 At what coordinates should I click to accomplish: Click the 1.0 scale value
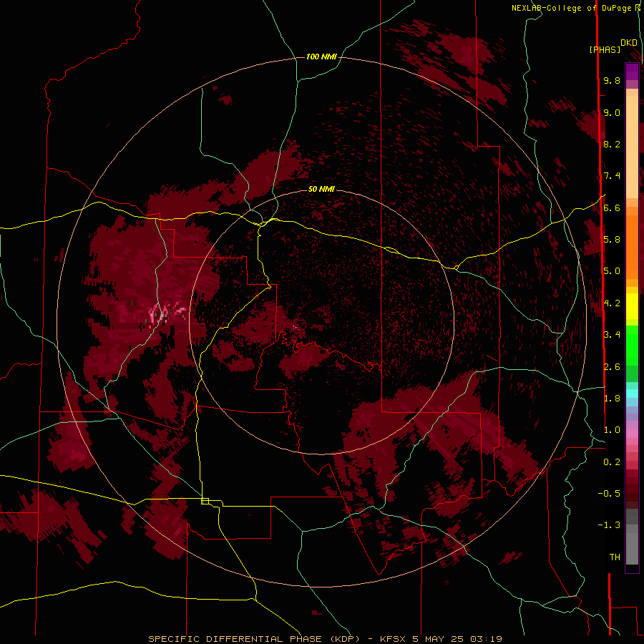[x=612, y=430]
